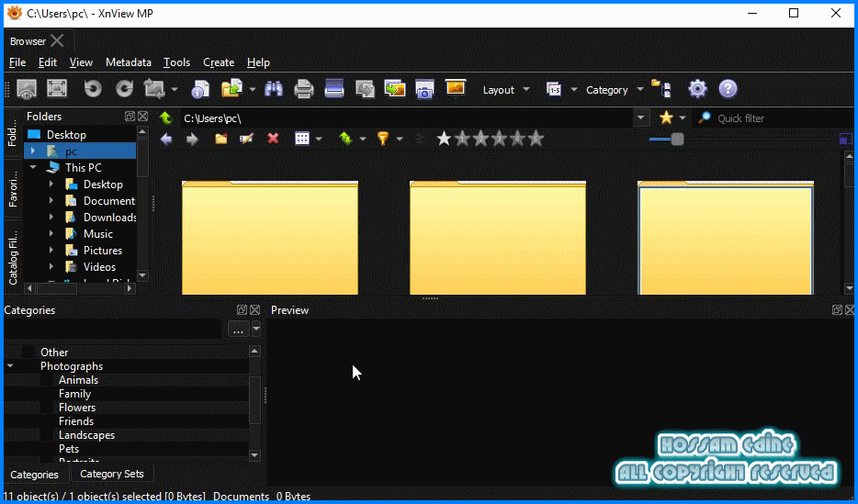
Task: Open the filter funnel dropdown arrow
Action: pyautogui.click(x=400, y=139)
